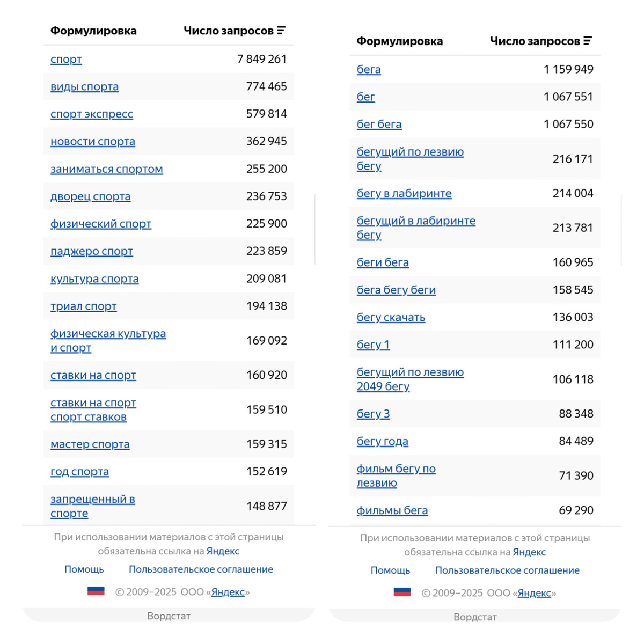Toggle sort order for right query counts

588,40
